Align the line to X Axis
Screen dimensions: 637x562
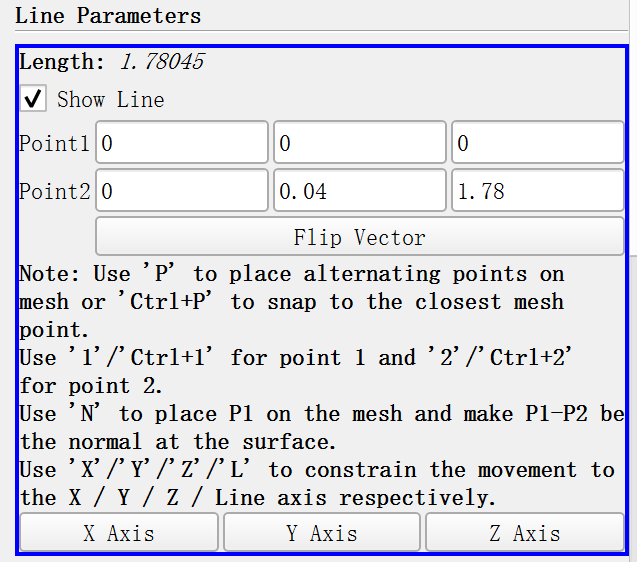coord(119,533)
